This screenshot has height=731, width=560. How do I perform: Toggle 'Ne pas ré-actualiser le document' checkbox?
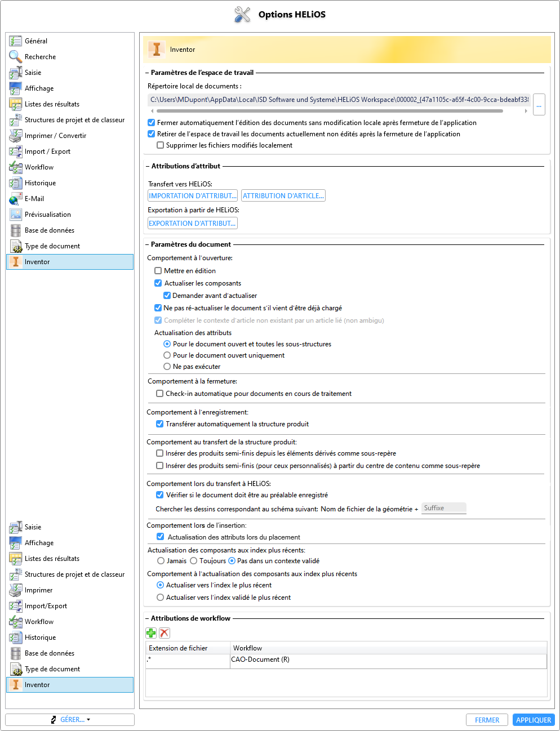(x=158, y=308)
